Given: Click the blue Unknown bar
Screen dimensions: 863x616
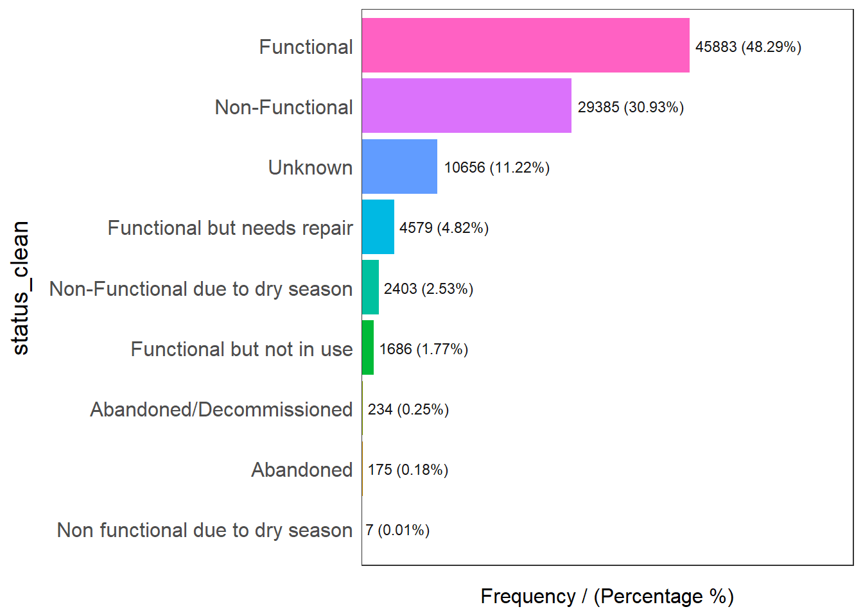Looking at the screenshot, I should [x=399, y=167].
